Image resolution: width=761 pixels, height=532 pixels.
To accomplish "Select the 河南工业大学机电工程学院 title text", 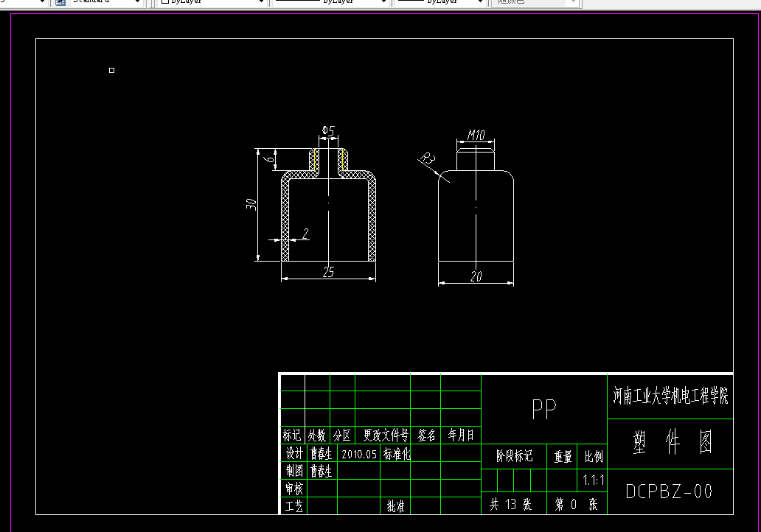I will pyautogui.click(x=670, y=396).
